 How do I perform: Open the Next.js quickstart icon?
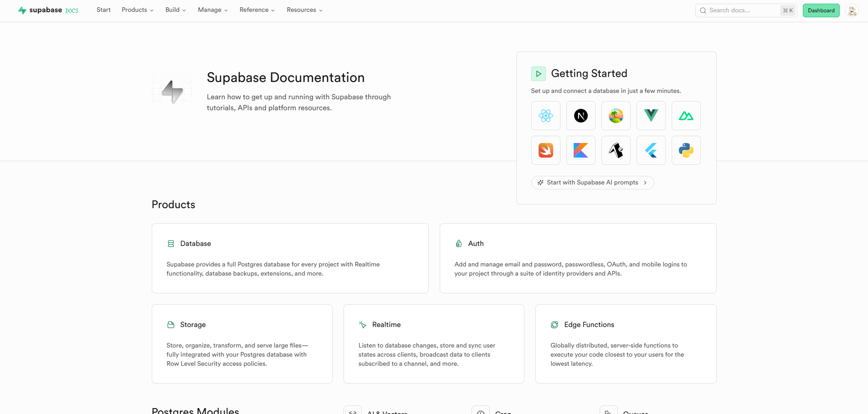580,116
